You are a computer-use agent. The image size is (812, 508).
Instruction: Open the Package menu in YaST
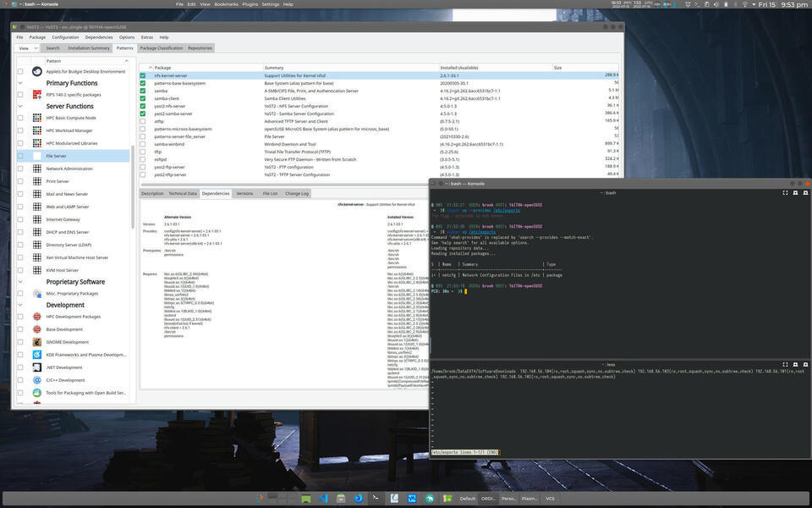37,37
